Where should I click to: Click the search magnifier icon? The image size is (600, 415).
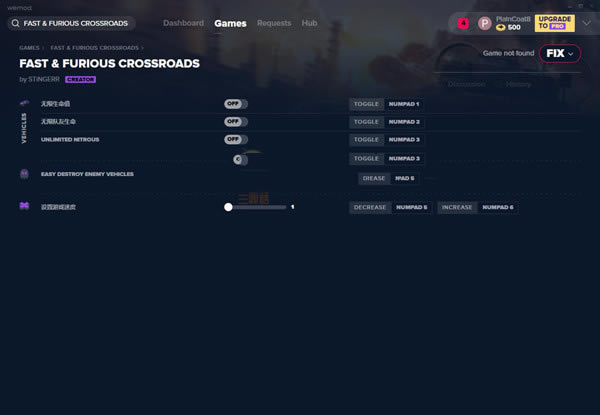coord(17,23)
